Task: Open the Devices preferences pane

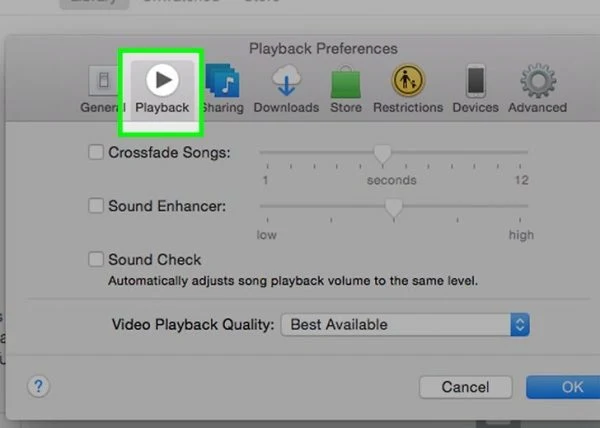Action: click(x=476, y=89)
